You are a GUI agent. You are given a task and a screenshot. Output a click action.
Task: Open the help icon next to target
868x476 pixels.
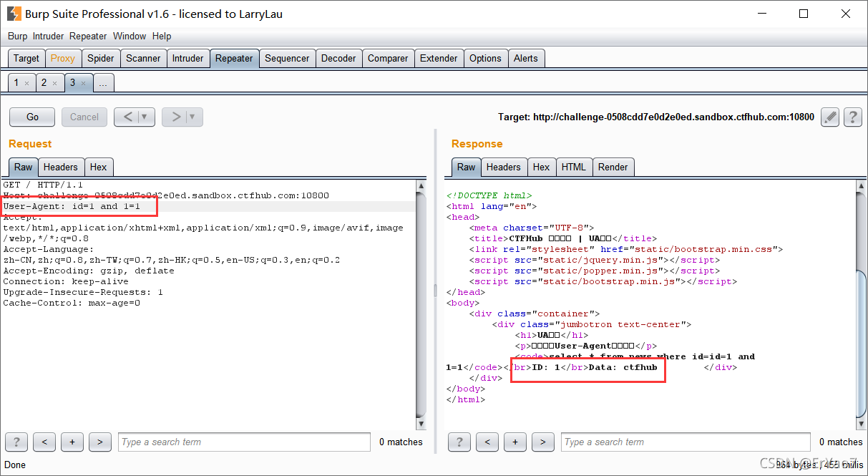coord(852,117)
